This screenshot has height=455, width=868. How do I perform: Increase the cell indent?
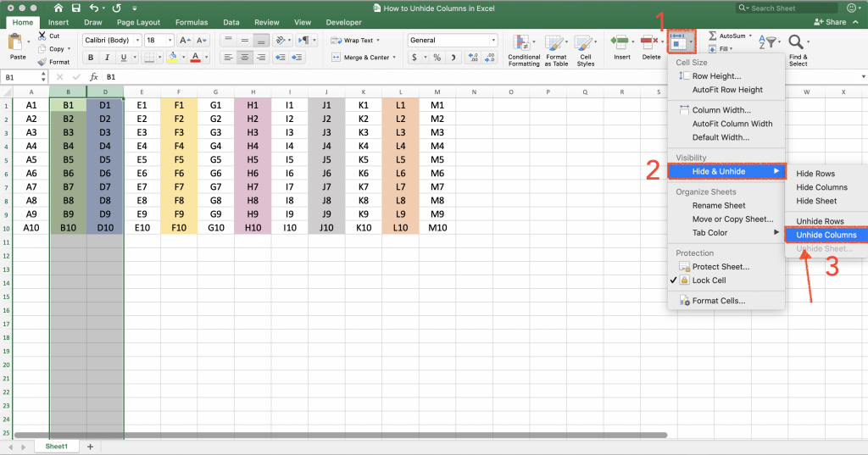[298, 57]
